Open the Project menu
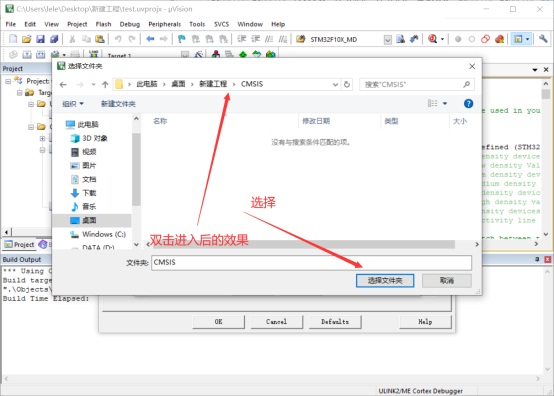Viewport: 554px width, 396px height. (x=77, y=24)
